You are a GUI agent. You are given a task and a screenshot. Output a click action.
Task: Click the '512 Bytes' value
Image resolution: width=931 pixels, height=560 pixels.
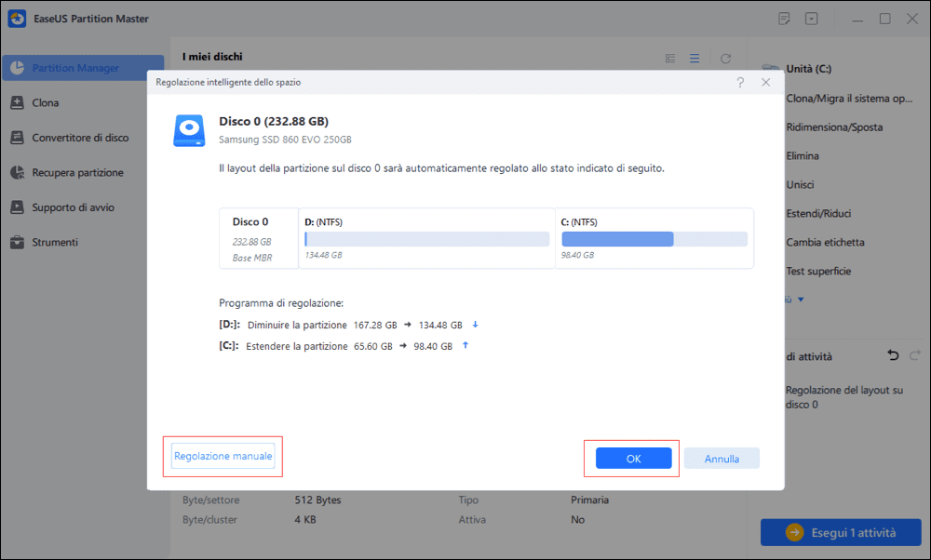coord(318,500)
